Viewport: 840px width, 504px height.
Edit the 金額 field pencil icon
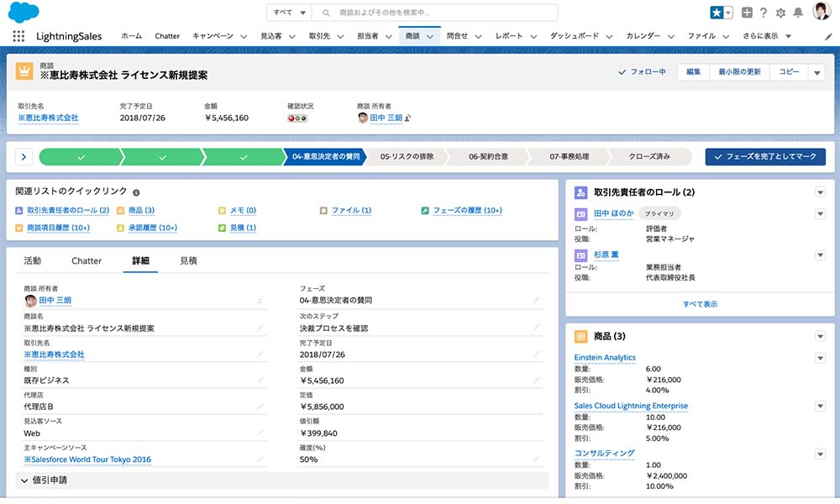[x=536, y=381]
